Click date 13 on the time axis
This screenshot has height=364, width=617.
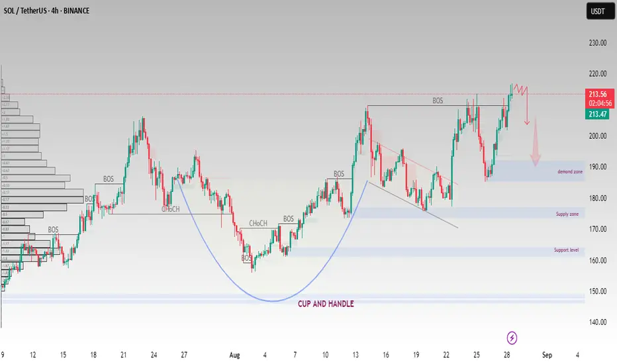pos(356,355)
